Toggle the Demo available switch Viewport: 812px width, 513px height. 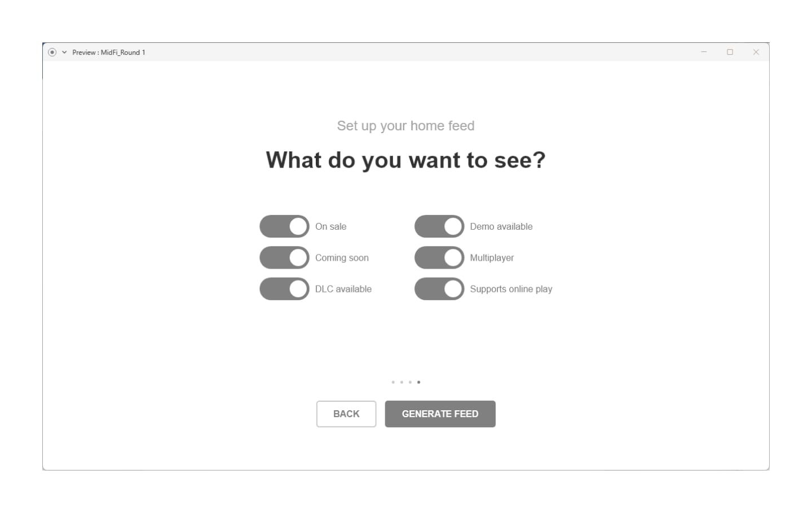(x=439, y=226)
